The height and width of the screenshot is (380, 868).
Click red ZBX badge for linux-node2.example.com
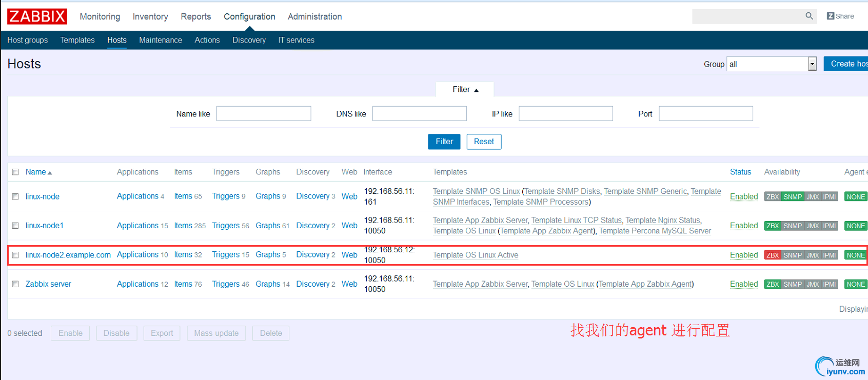(773, 255)
